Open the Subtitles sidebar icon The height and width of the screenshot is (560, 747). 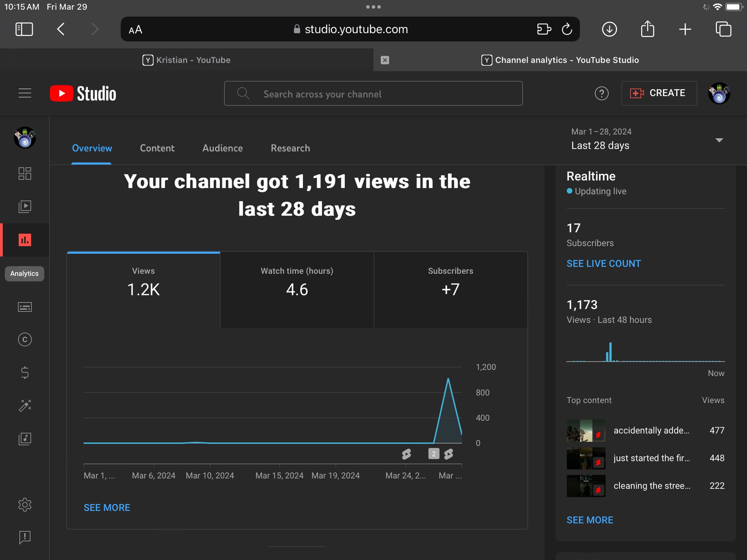coord(25,307)
